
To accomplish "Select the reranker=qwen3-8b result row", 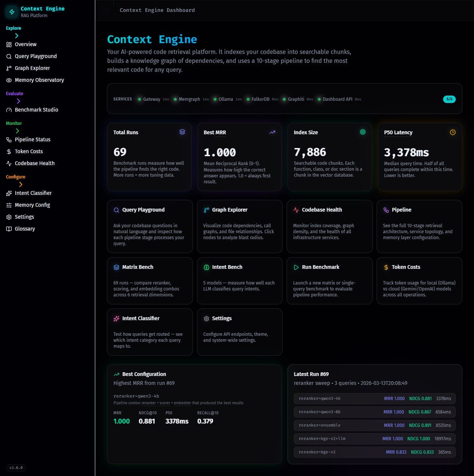I will click(x=375, y=412).
